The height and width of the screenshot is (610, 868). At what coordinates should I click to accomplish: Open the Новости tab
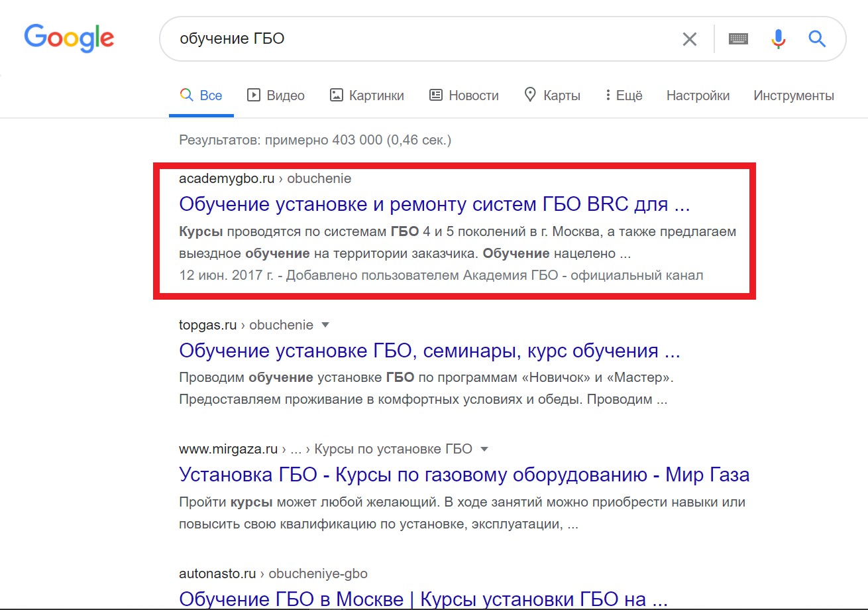coord(464,95)
